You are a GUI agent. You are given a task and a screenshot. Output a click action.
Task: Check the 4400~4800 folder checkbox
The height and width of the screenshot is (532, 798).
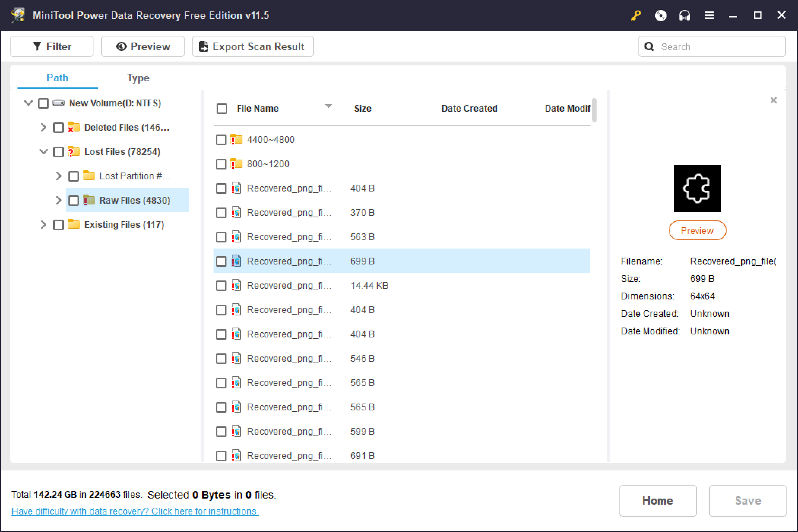(221, 140)
